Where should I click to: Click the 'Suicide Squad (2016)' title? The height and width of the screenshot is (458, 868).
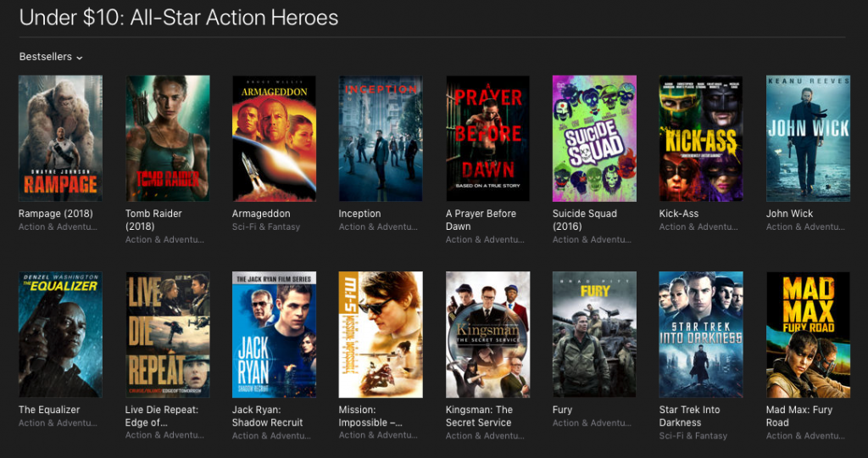pyautogui.click(x=585, y=220)
